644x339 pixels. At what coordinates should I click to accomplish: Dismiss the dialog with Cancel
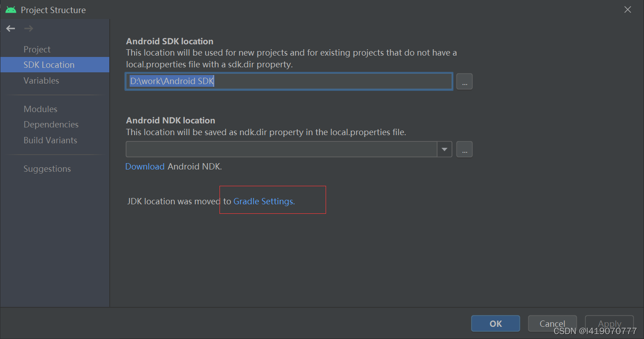[552, 324]
